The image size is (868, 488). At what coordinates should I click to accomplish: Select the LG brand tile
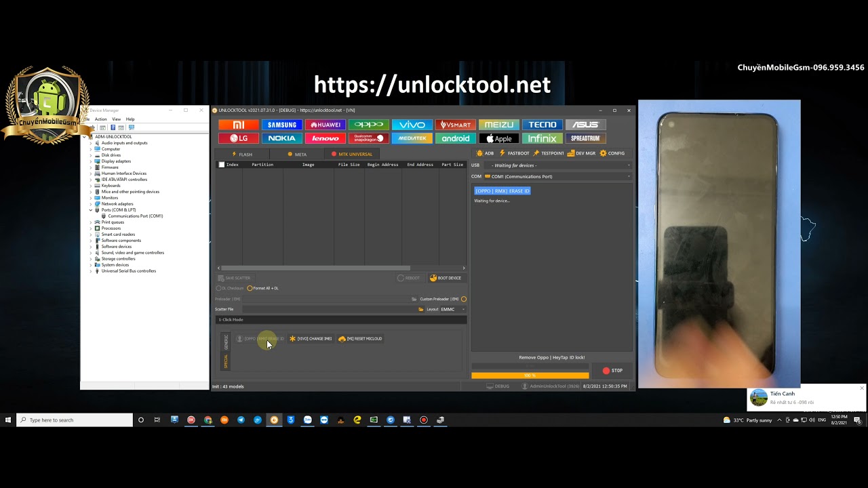(239, 138)
